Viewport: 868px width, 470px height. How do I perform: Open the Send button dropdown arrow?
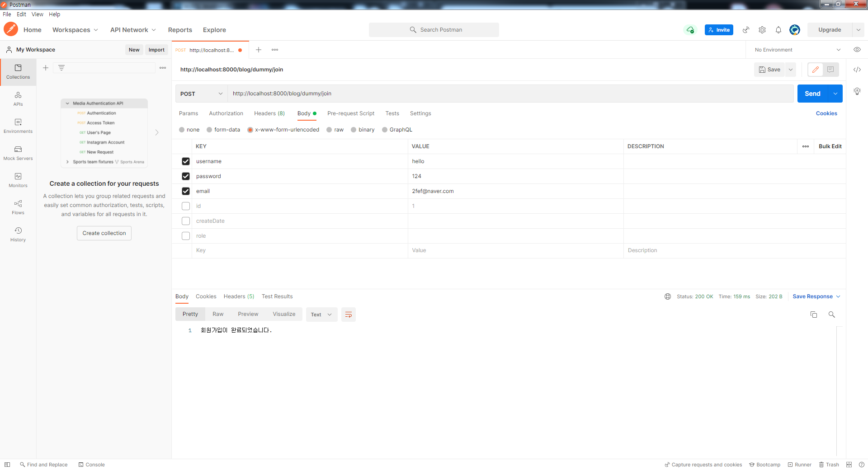[835, 94]
